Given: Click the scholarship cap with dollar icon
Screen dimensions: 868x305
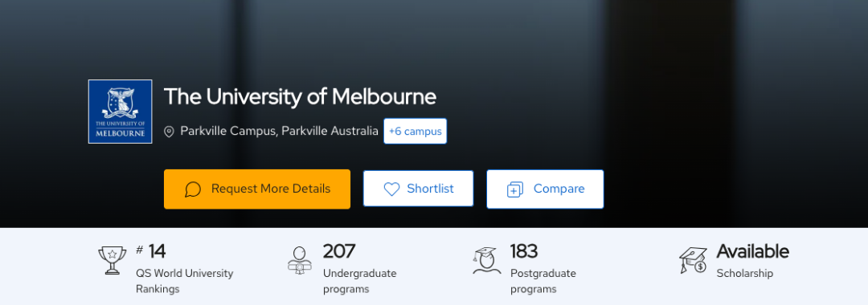Looking at the screenshot, I should (x=693, y=260).
